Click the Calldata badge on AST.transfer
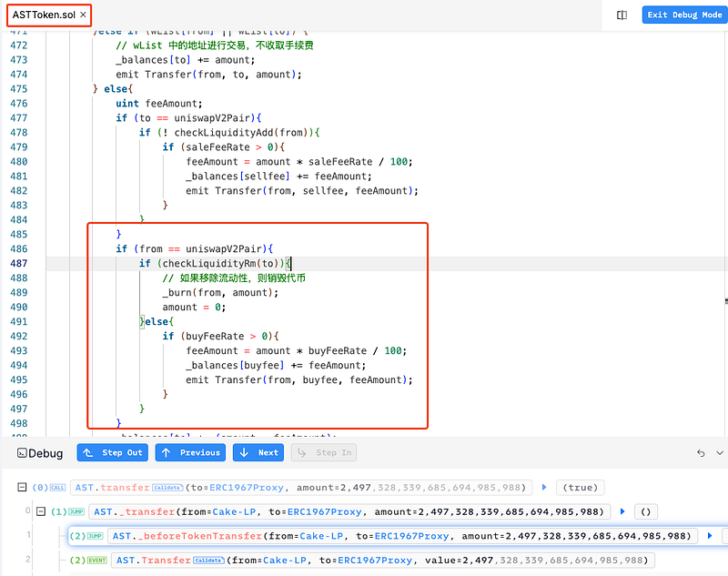This screenshot has width=728, height=576. [167, 488]
